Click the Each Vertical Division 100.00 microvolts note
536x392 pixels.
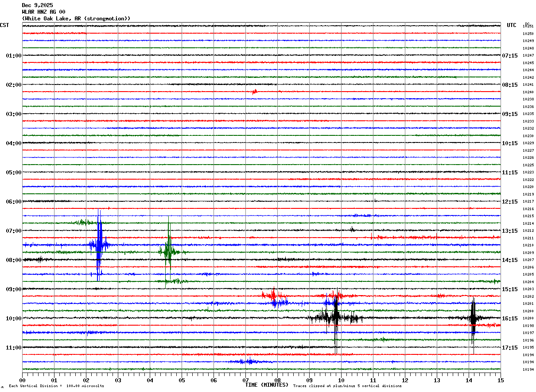[x=56, y=386]
